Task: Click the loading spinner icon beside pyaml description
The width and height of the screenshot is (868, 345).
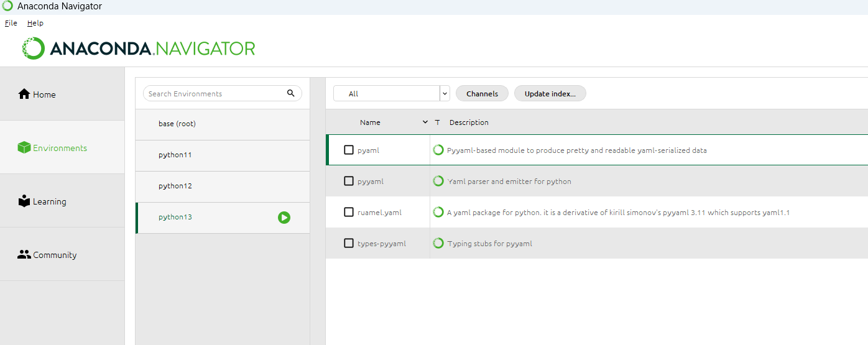Action: (438, 150)
